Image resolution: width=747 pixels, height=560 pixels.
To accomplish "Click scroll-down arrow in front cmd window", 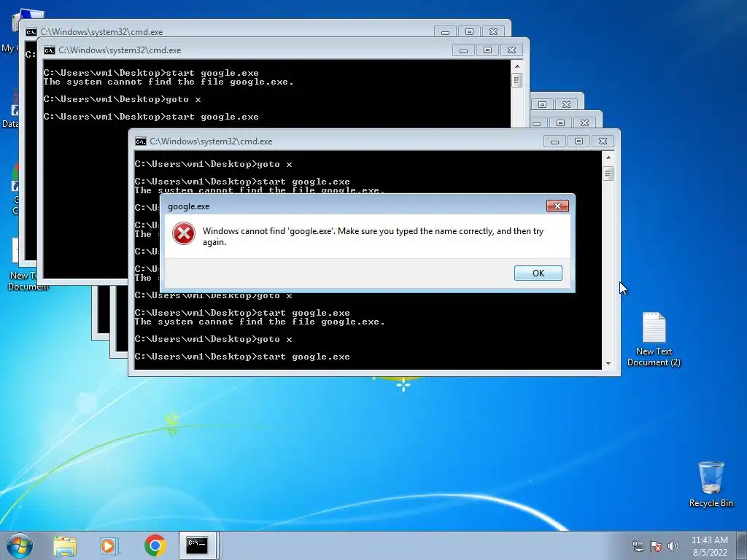I will pyautogui.click(x=608, y=364).
